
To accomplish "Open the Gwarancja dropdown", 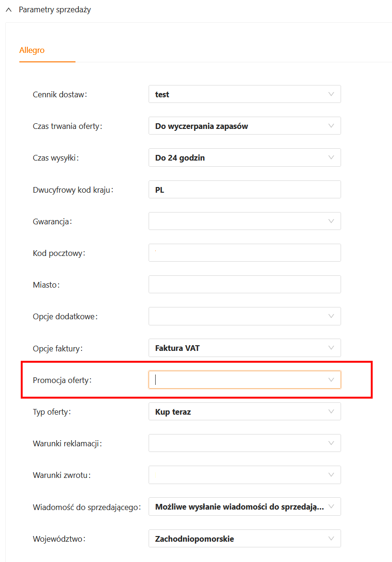I will pos(244,221).
